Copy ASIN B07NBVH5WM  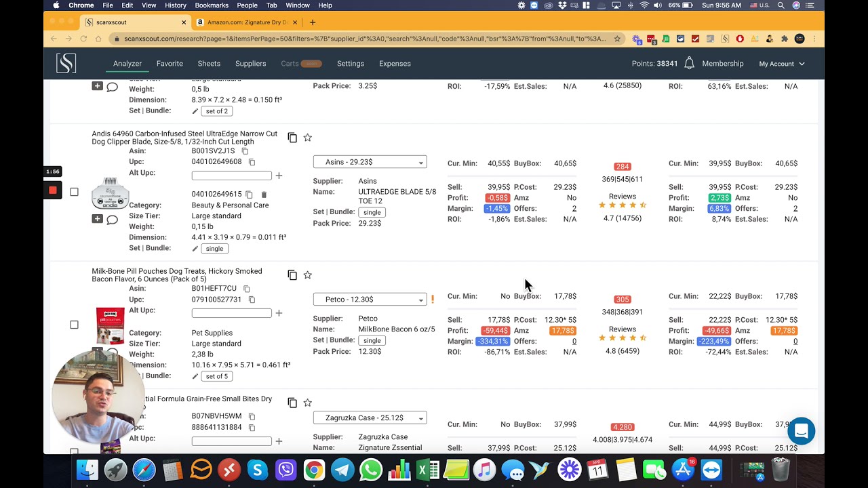pyautogui.click(x=252, y=416)
